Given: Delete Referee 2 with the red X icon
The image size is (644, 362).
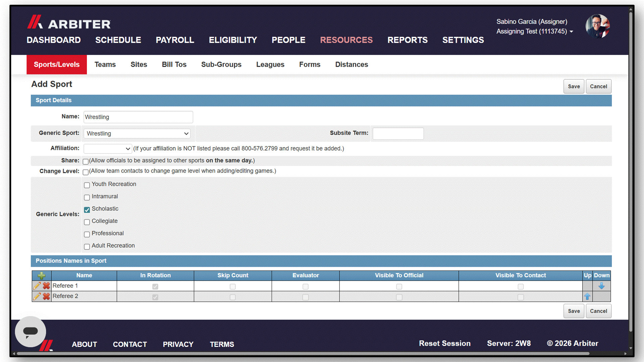Looking at the screenshot, I should (x=46, y=296).
